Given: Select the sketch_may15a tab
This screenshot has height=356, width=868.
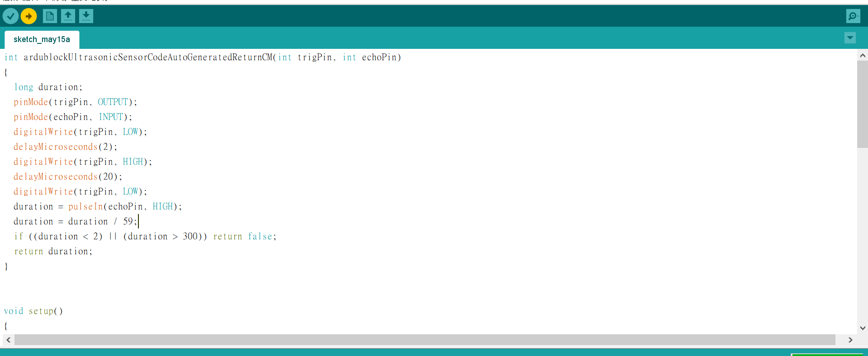Looking at the screenshot, I should pyautogui.click(x=42, y=39).
